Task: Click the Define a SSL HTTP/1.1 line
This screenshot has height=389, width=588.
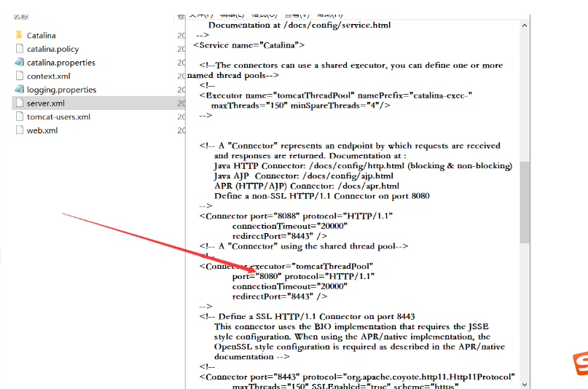Action: [x=307, y=316]
